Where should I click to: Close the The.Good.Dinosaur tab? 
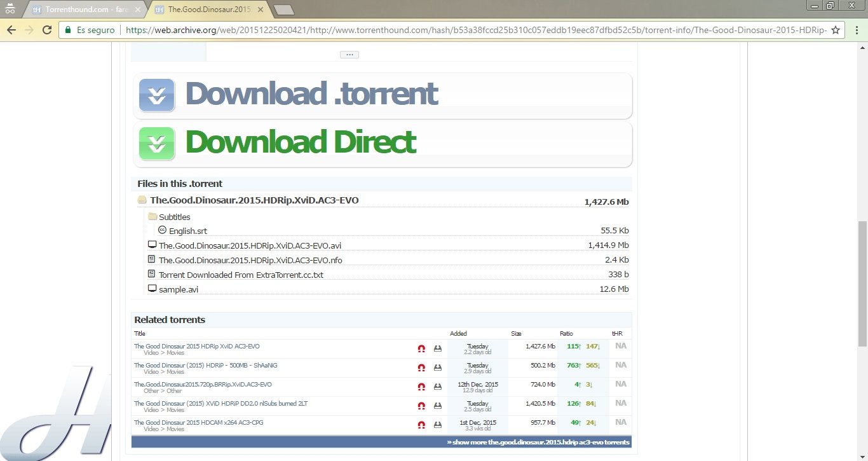tap(261, 10)
